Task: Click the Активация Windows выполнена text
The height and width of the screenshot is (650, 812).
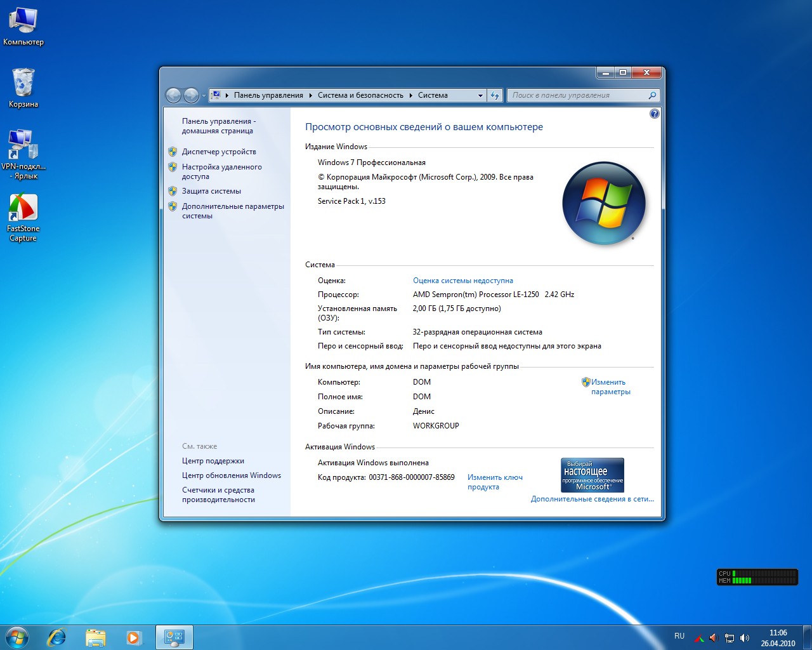Action: [373, 463]
